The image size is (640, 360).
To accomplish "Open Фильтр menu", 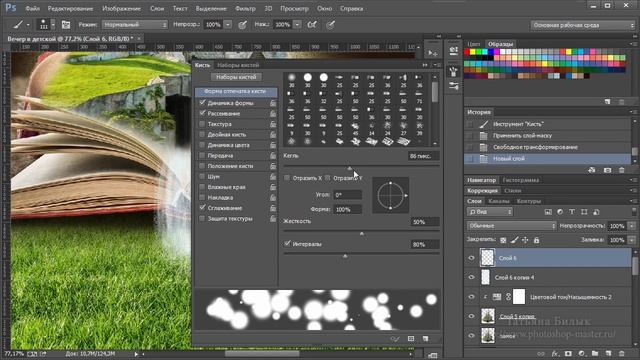I will (x=245, y=9).
